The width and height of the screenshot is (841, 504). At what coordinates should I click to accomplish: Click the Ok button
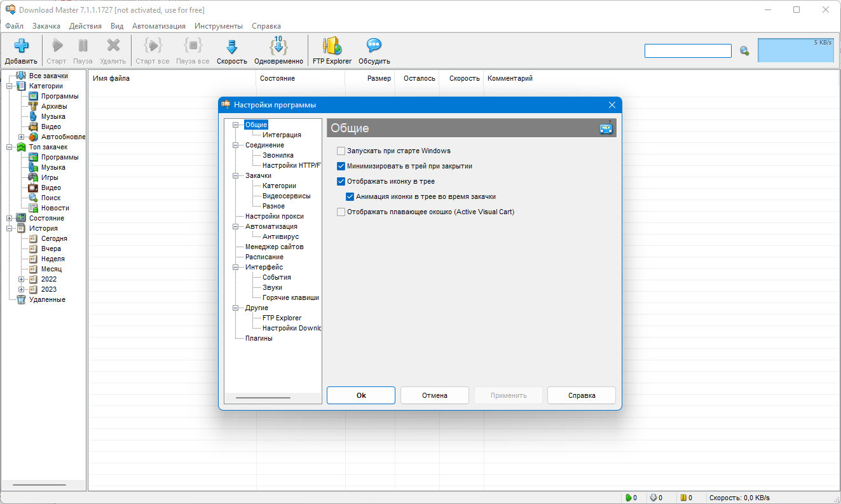pyautogui.click(x=361, y=395)
